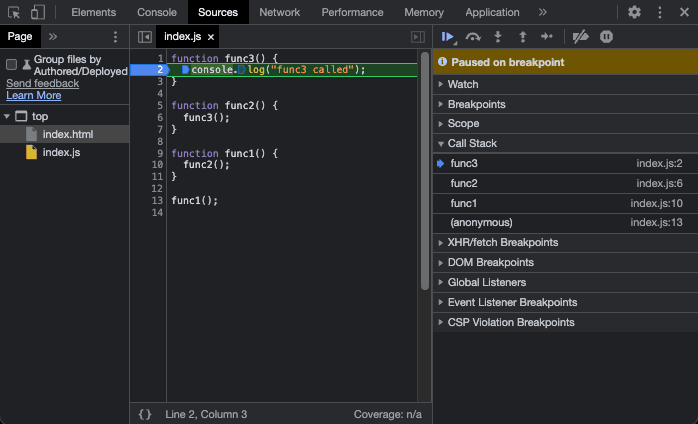698x424 pixels.
Task: Step over next function call
Action: tap(473, 37)
